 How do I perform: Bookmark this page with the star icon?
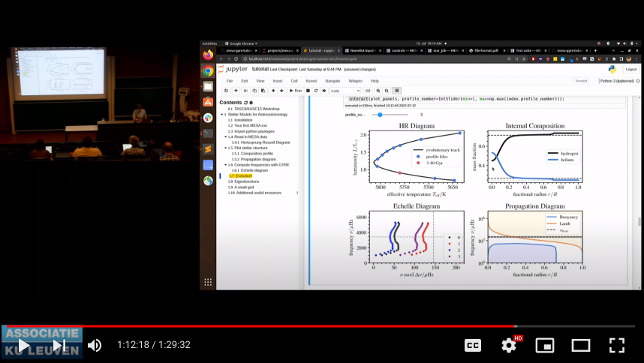point(524,59)
